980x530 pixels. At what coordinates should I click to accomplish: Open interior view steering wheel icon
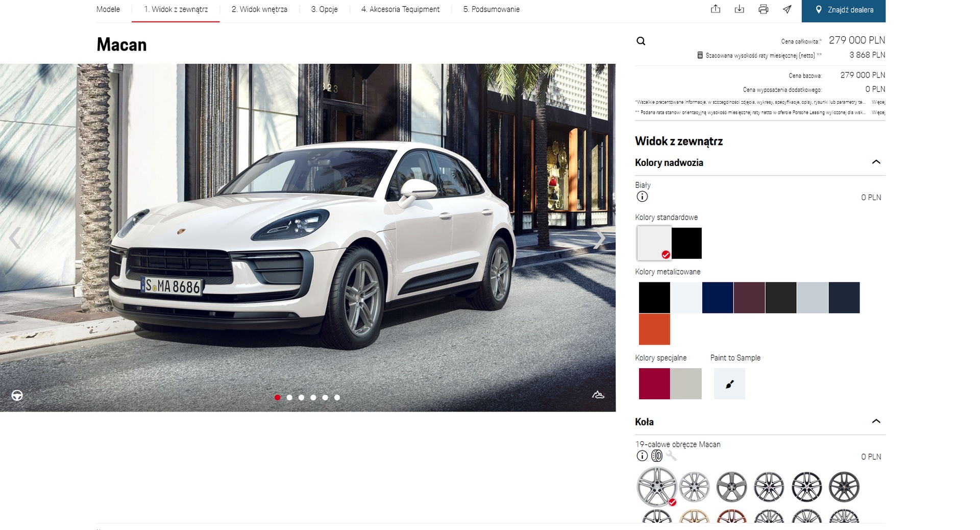(17, 395)
